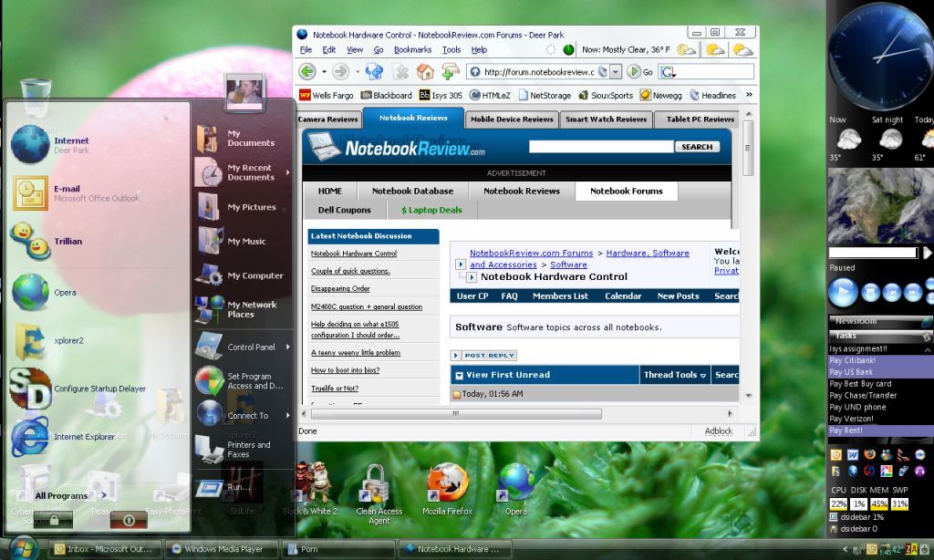Open the Google search engine selector dropdown
The image size is (934, 560).
tap(669, 72)
